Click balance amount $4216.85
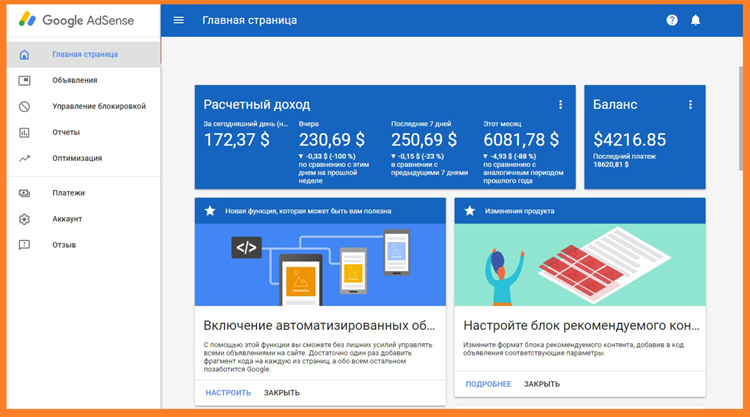 click(x=629, y=140)
